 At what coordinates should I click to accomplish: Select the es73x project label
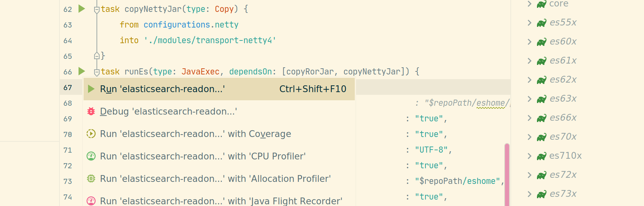point(563,194)
